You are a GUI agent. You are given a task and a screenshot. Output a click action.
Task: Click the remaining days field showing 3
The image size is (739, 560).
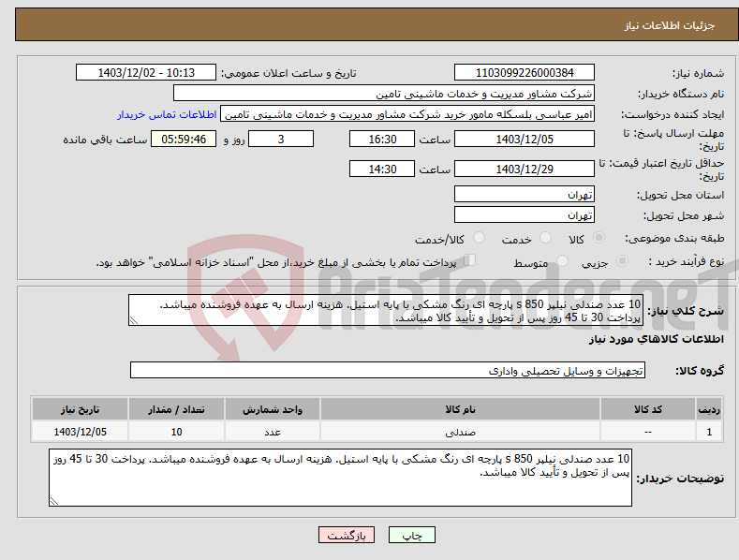[281, 139]
